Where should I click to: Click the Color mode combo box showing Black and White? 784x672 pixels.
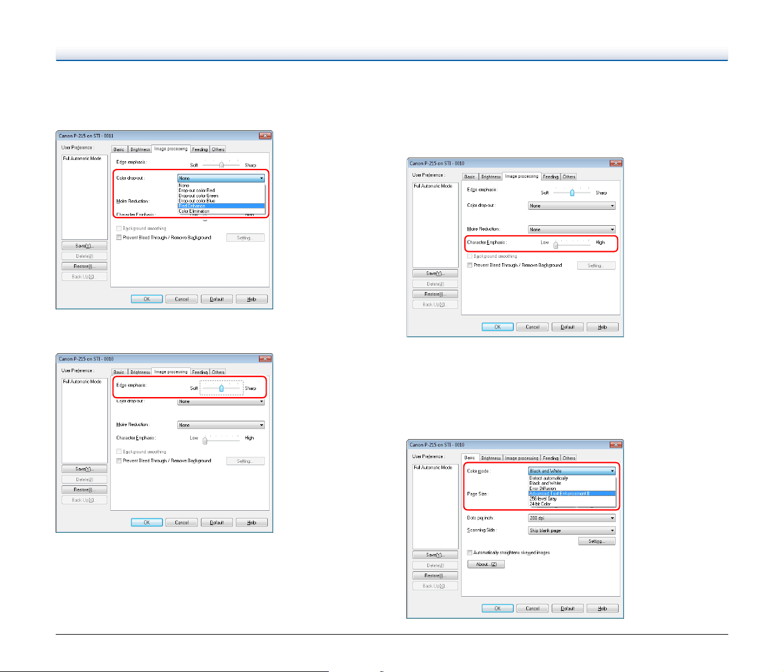click(572, 471)
